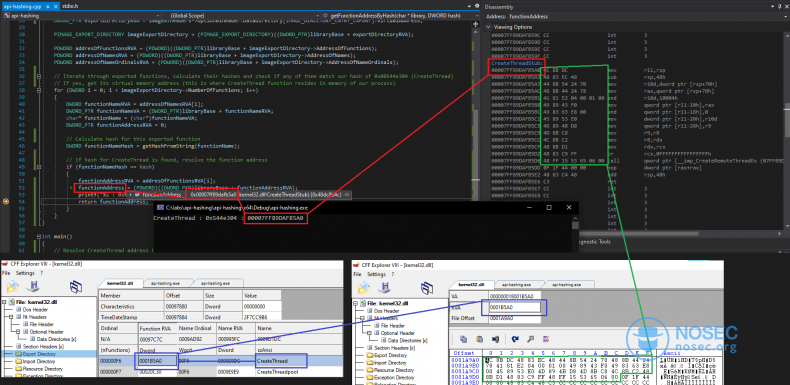Toggle the breakpoint glyph in the editor margin

coord(6,202)
